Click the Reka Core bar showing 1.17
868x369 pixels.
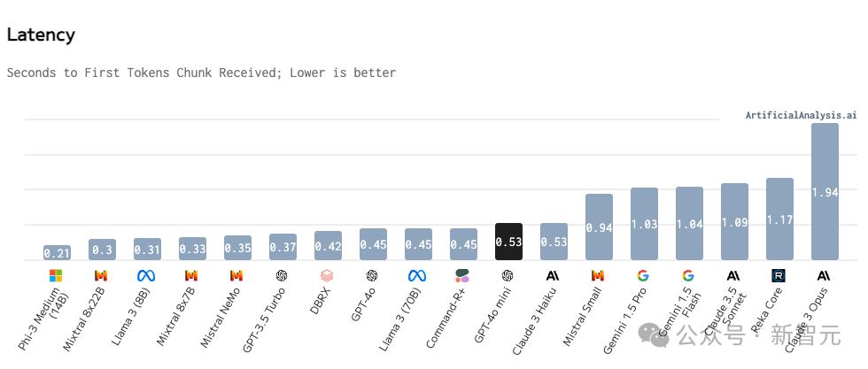click(779, 219)
